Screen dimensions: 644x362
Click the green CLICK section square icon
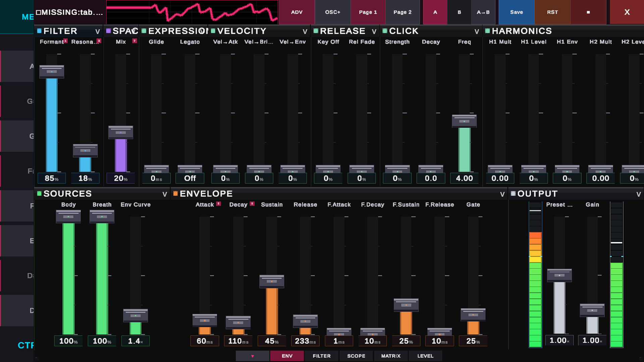coord(385,31)
